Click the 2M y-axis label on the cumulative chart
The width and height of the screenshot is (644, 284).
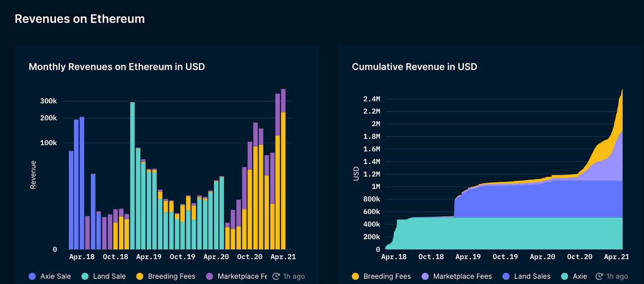click(376, 124)
